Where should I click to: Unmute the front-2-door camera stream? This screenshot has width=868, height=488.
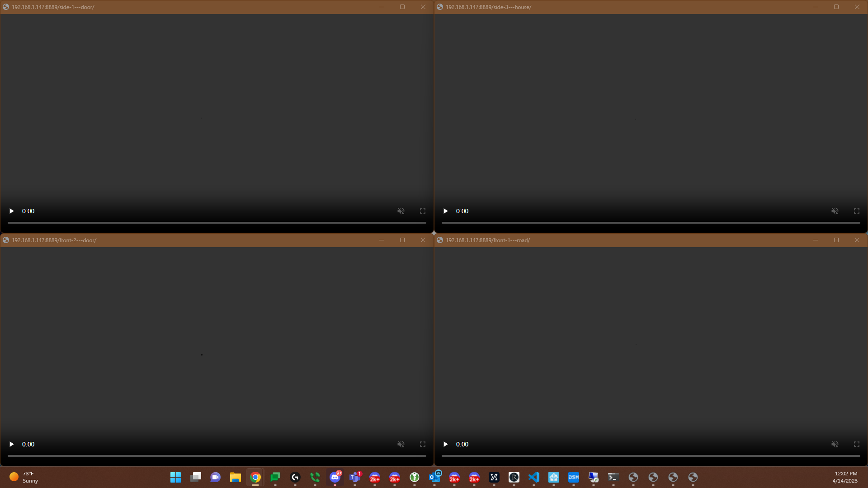click(x=401, y=444)
